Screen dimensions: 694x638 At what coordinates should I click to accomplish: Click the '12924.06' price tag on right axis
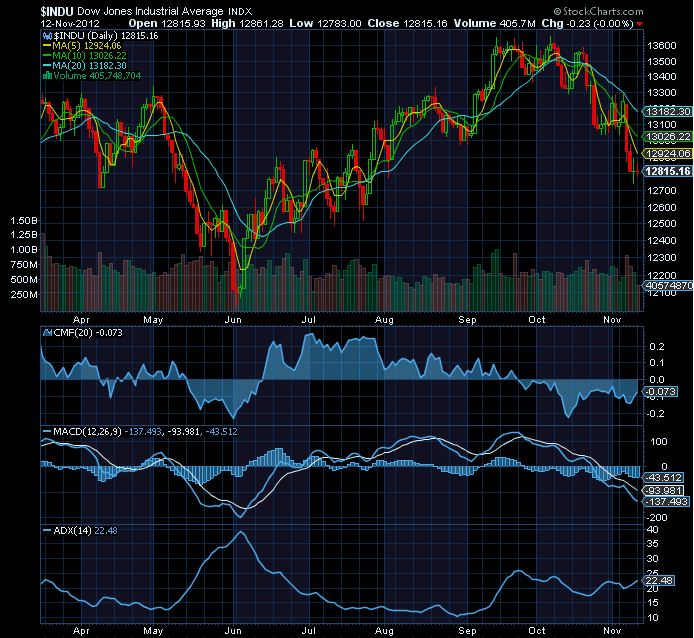click(x=668, y=154)
